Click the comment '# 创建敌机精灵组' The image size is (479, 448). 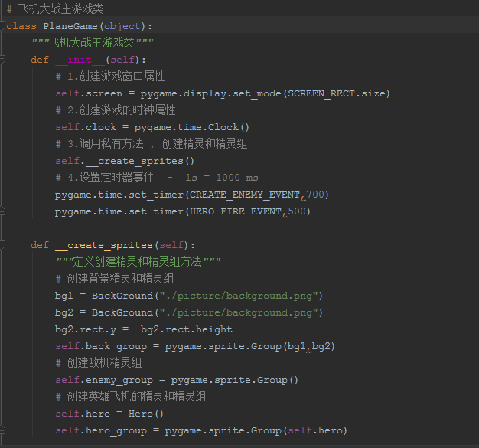99,363
